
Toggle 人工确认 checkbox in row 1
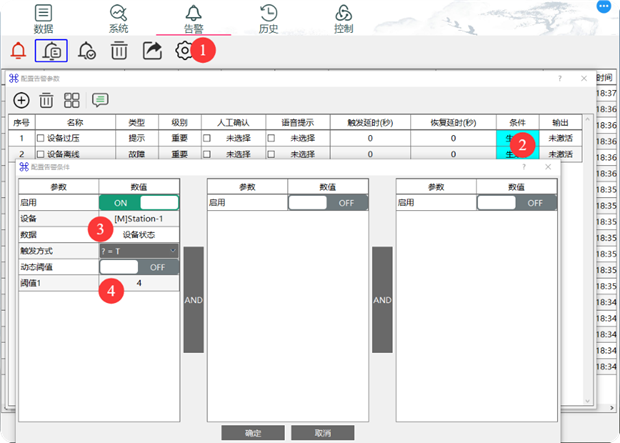(207, 138)
